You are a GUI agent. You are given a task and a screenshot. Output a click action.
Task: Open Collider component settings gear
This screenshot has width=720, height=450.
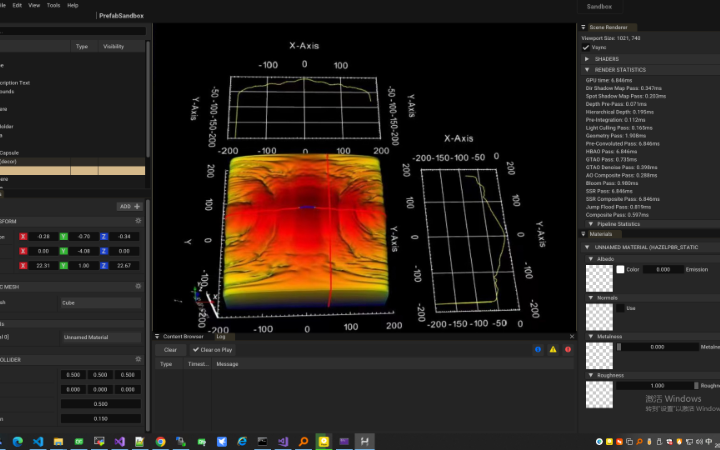pyautogui.click(x=138, y=359)
